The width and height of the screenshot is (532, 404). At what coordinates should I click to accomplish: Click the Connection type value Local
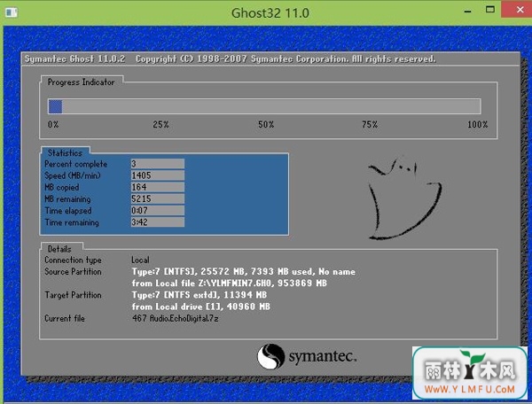click(140, 260)
